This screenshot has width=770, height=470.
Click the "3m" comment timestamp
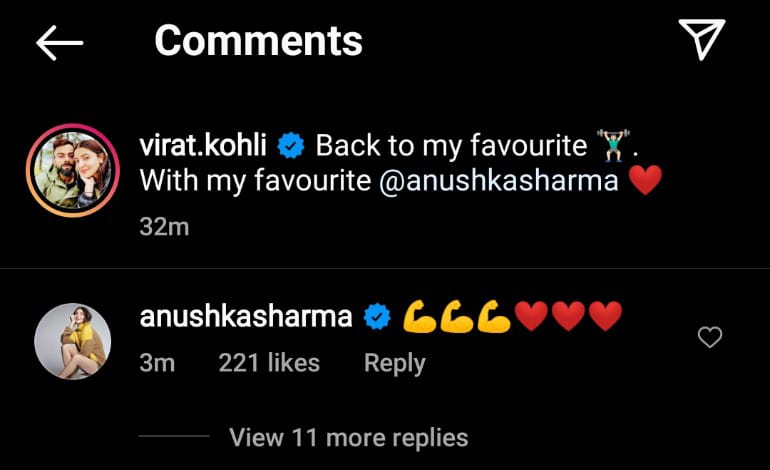pos(157,363)
